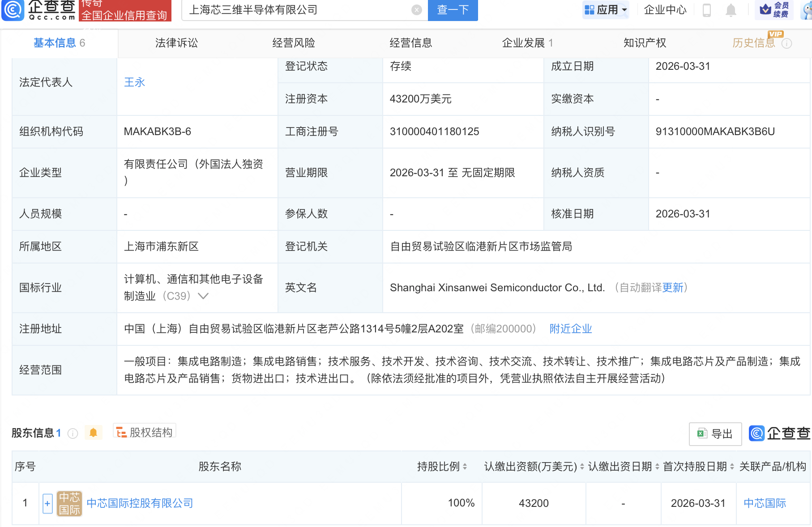Open the mobile phone app icon

tap(706, 10)
